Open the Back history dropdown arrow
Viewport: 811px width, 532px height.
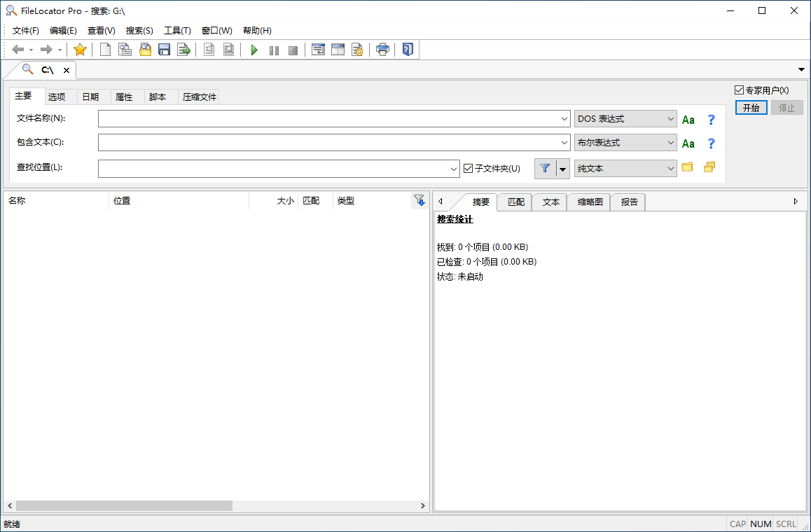(31, 50)
